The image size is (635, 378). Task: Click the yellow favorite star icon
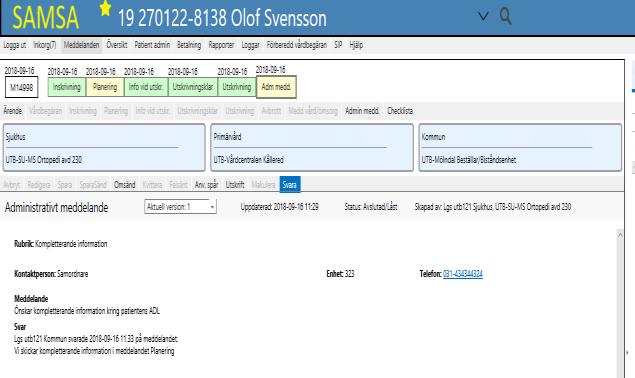[105, 9]
